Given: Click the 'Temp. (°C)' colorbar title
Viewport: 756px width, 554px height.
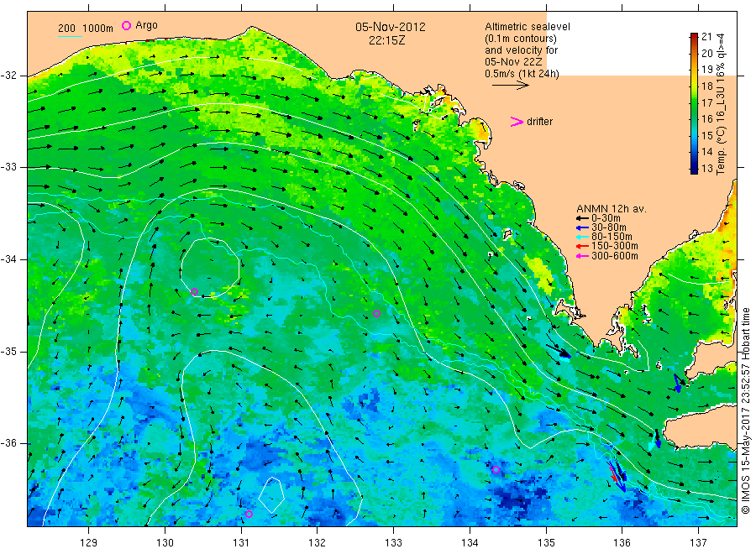Looking at the screenshot, I should point(721,150).
